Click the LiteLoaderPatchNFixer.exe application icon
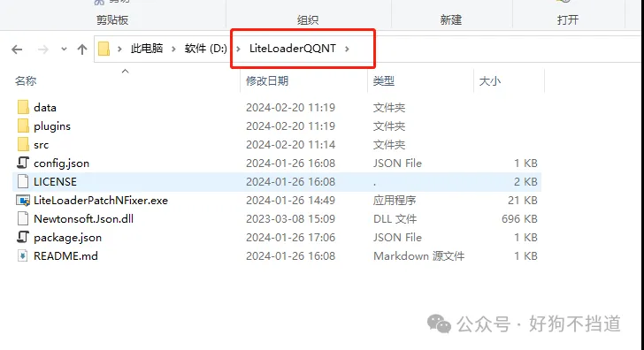The height and width of the screenshot is (350, 644). (x=23, y=201)
